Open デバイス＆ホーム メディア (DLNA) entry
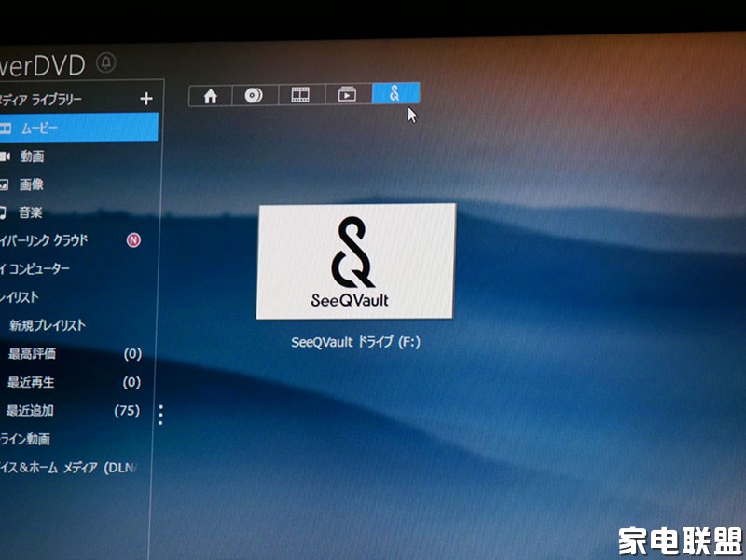746x560 pixels. 69,468
